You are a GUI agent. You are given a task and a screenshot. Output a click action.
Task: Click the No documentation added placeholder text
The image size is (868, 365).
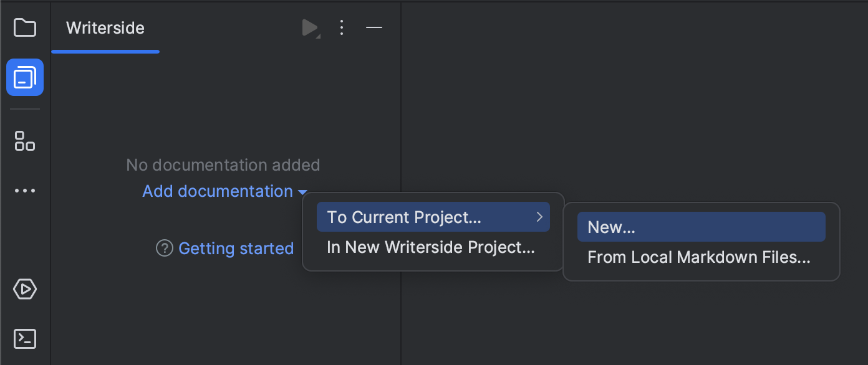(x=223, y=164)
